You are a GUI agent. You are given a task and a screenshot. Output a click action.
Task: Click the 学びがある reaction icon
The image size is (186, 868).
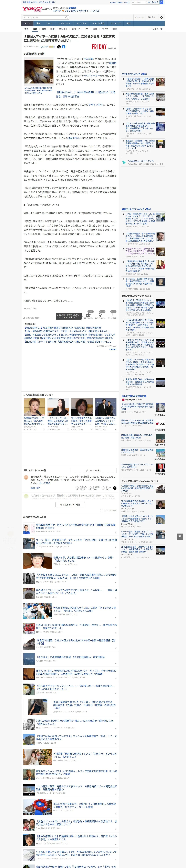coord(89,315)
